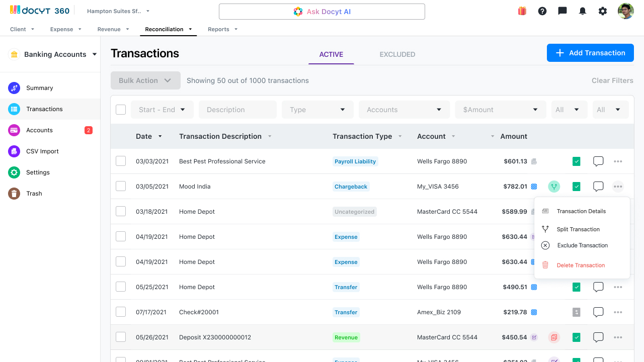Screen dimensions: 644x362
Task: Click the Add Transaction button
Action: 590,53
